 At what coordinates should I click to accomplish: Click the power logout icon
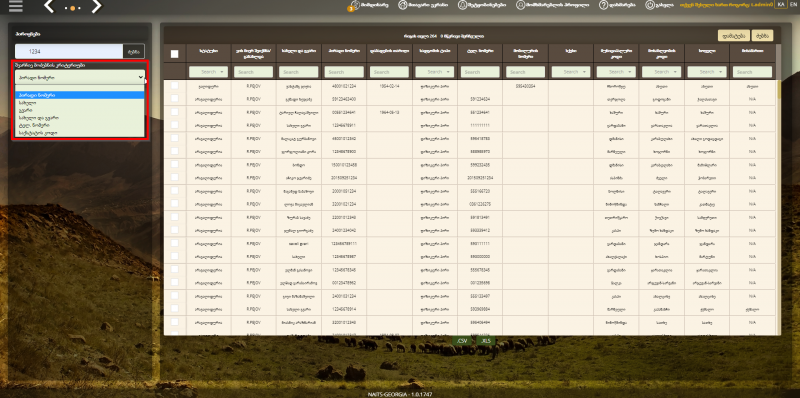point(650,5)
